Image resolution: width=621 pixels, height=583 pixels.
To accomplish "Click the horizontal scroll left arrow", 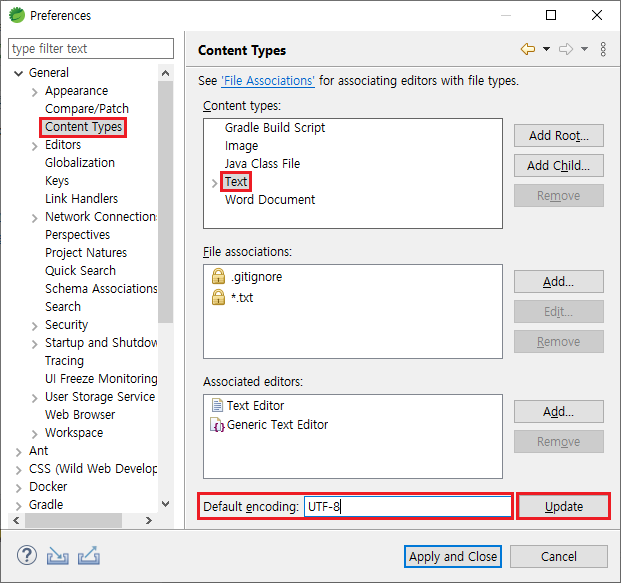I will pos(16,520).
